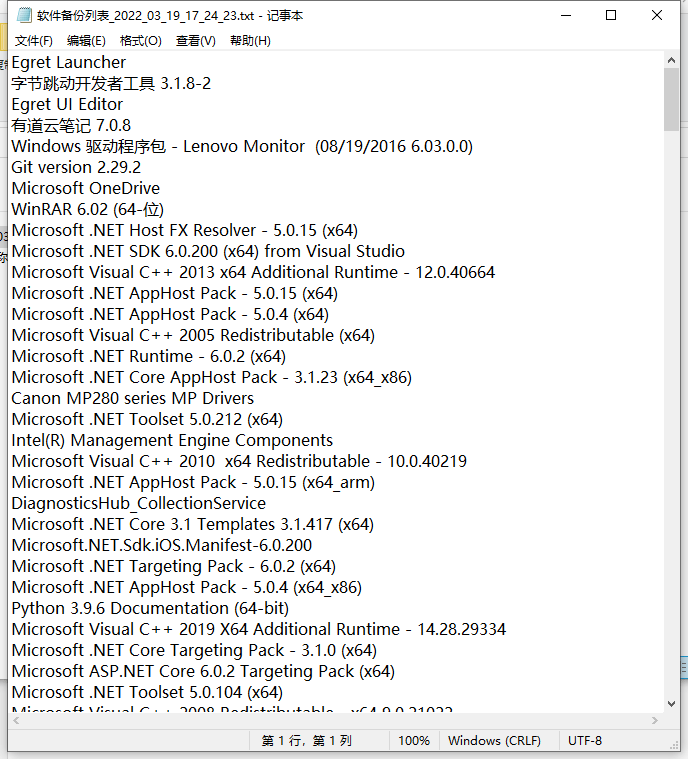Click the '字节跳动开发者工具 3.1.8-2' line
The height and width of the screenshot is (759, 688).
pos(111,83)
